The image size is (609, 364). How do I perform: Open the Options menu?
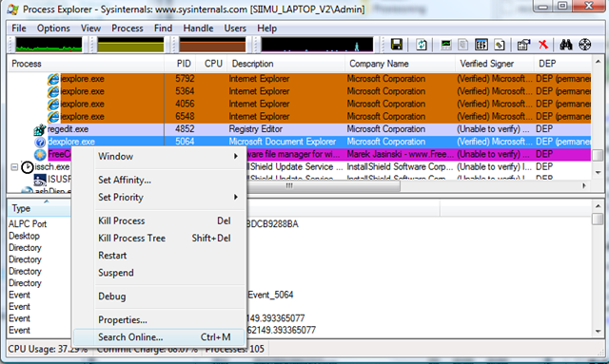pos(53,29)
